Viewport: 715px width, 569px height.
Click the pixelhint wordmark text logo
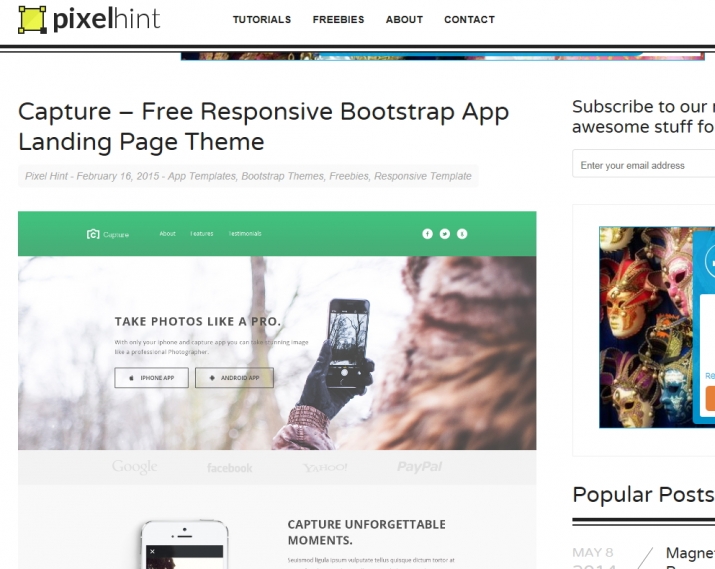[x=107, y=20]
